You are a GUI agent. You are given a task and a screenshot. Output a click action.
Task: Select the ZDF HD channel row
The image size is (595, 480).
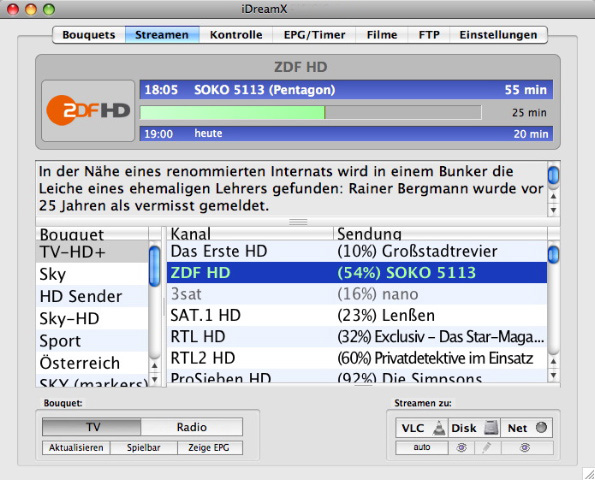point(357,272)
